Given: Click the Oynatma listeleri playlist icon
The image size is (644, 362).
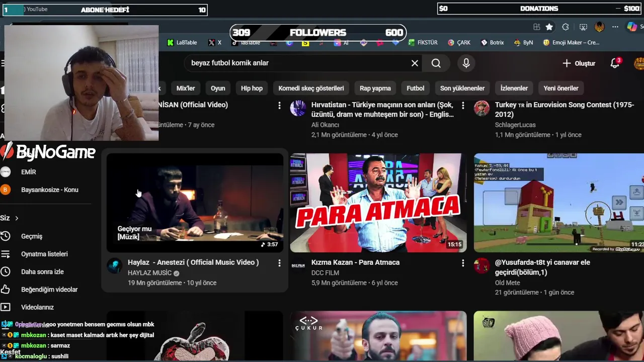Looking at the screenshot, I should tap(6, 254).
